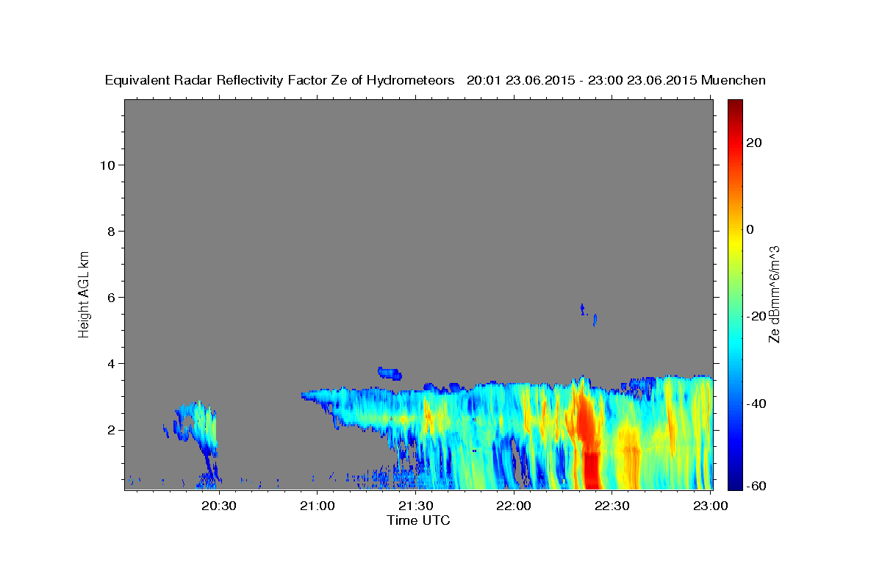Click the colorbar value '0'
The width and height of the screenshot is (882, 588).
click(750, 229)
